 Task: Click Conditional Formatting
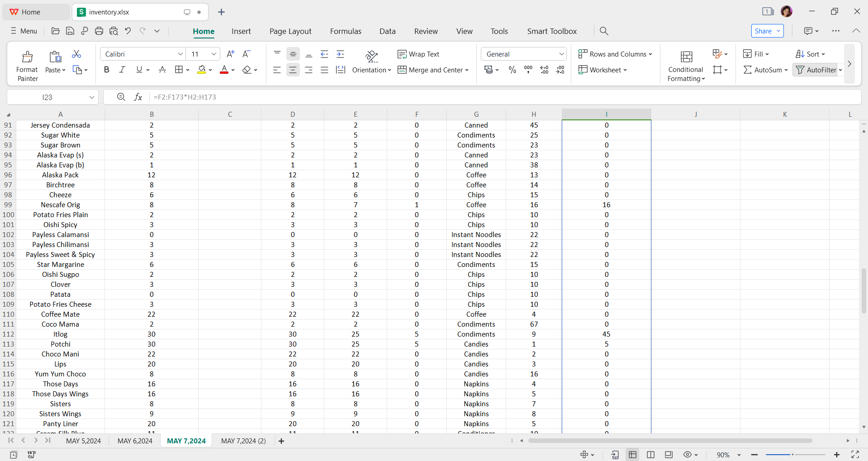(x=686, y=66)
